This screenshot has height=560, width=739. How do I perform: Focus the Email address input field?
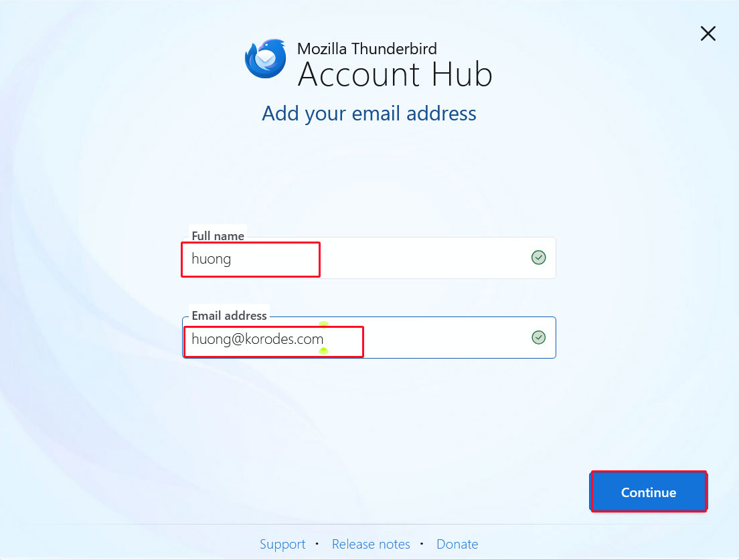369,338
